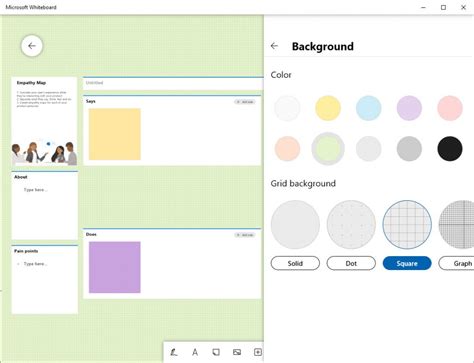Open the create/add menu icon
The image size is (474, 363).
pyautogui.click(x=258, y=352)
